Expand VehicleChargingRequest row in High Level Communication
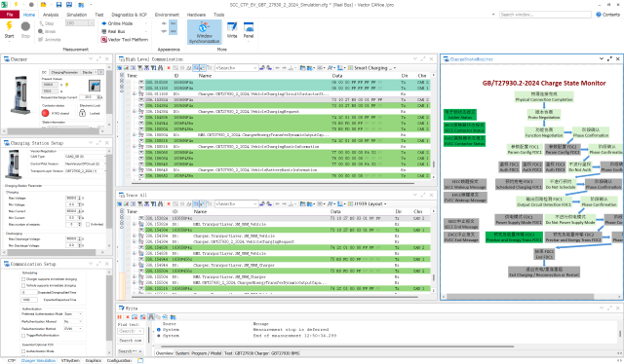624x364 pixels. [x=134, y=111]
